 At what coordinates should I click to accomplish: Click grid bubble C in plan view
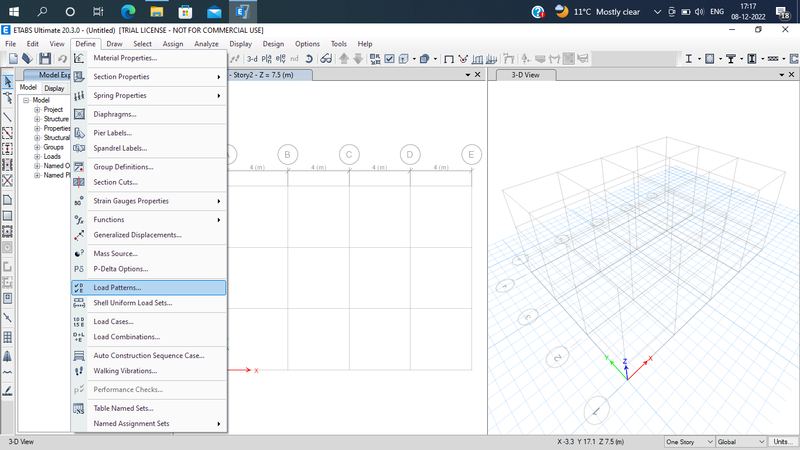(349, 155)
